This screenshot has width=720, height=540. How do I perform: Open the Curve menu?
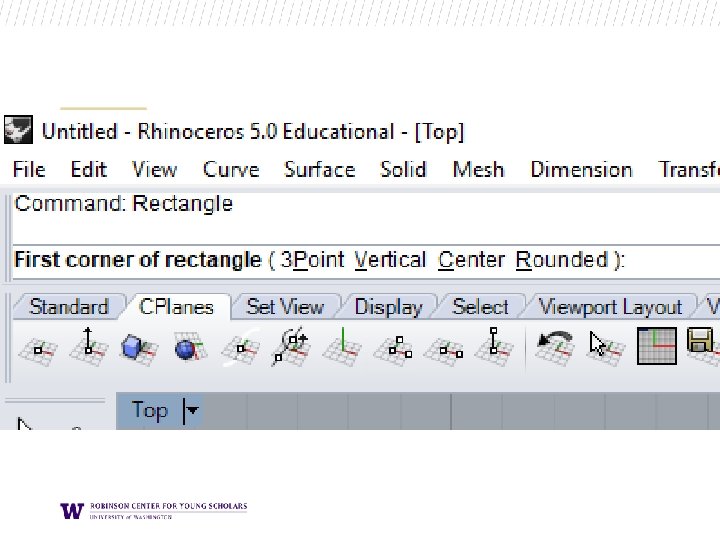pyautogui.click(x=231, y=169)
